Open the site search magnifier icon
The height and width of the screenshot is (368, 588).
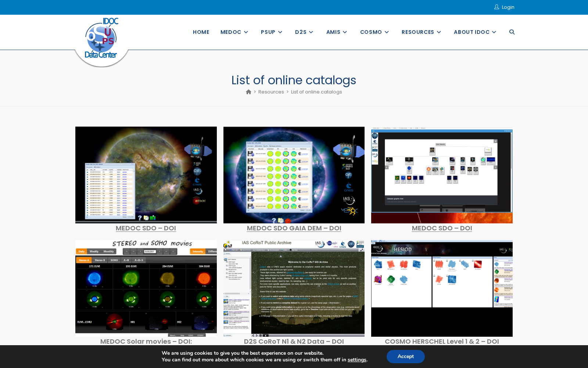(512, 32)
